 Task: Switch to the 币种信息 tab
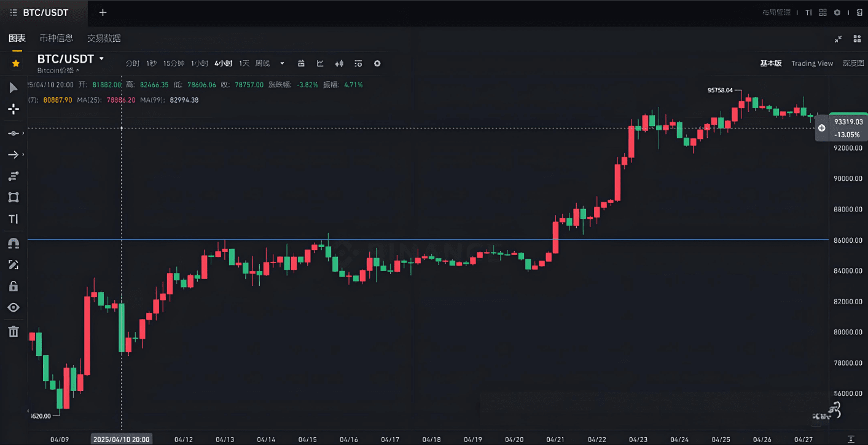coord(57,38)
